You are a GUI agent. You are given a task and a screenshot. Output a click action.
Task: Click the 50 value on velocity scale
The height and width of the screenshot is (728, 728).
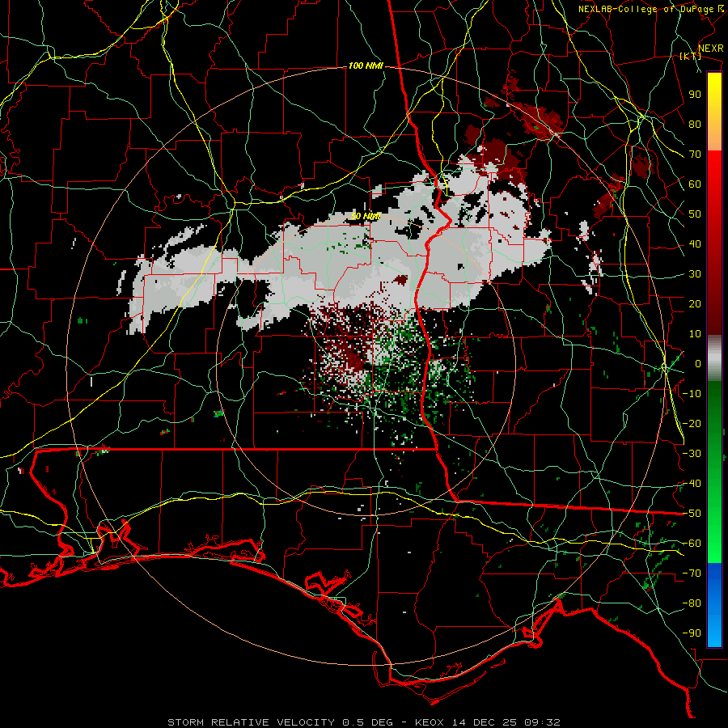tap(695, 214)
